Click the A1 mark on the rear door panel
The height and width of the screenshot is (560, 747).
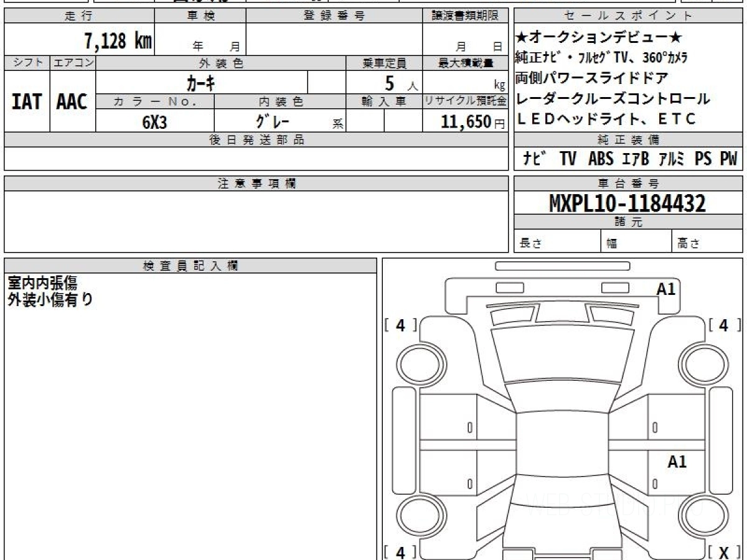coord(677,462)
